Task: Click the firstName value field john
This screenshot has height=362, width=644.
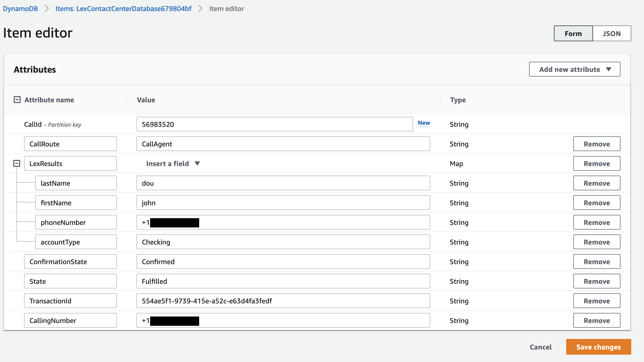Action: tap(283, 203)
